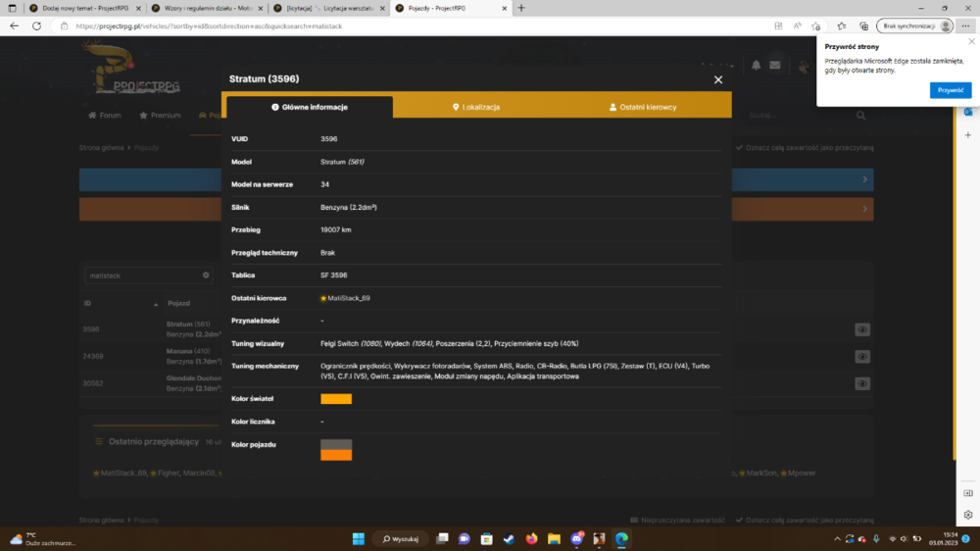Toggle view eye for vehicle 24369 row
This screenshot has width=980, height=551.
pyautogui.click(x=861, y=357)
